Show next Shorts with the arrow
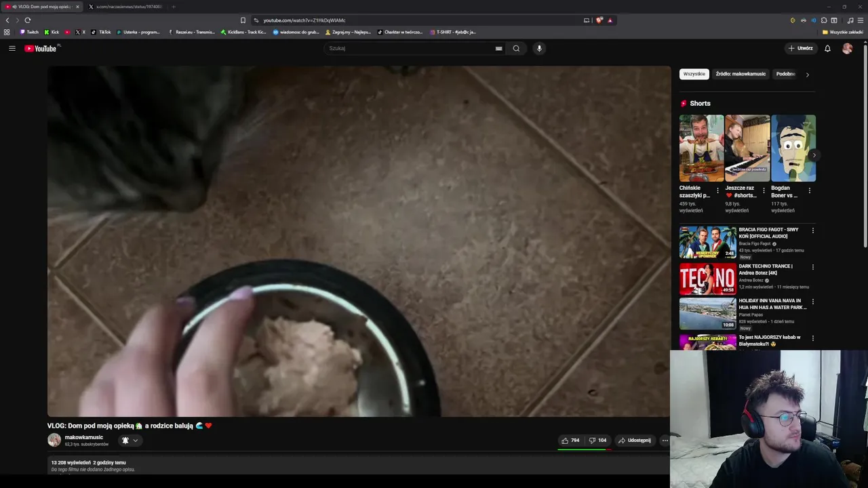Screen dimensions: 868x488 (814, 155)
